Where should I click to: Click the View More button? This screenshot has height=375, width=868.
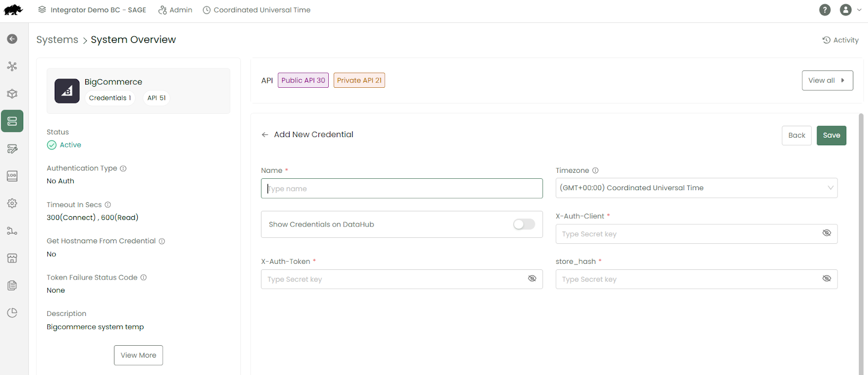click(138, 355)
